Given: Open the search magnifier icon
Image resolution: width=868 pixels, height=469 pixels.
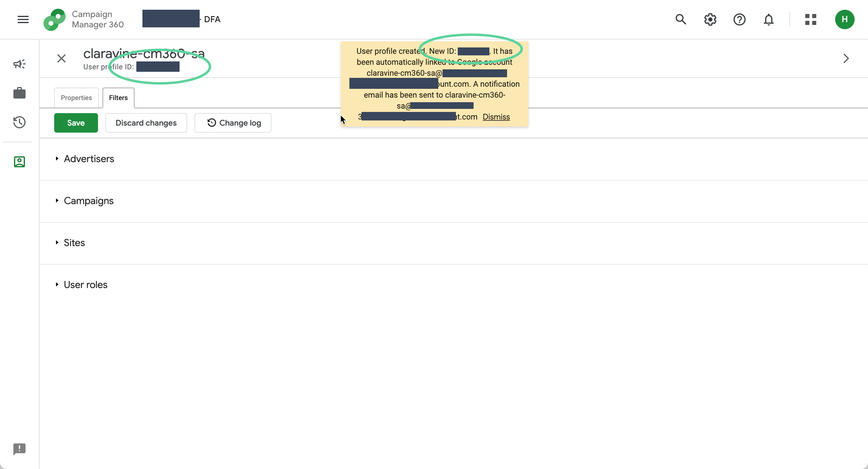Looking at the screenshot, I should (x=680, y=19).
